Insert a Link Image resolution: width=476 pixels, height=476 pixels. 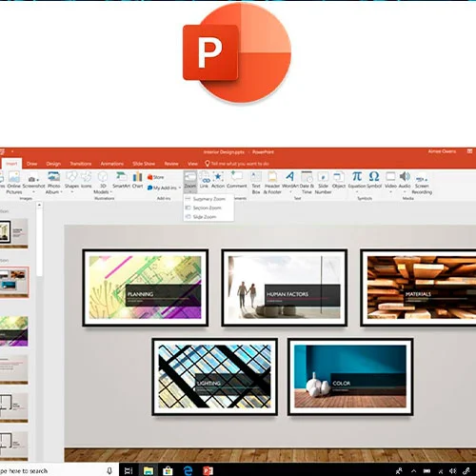tap(205, 180)
